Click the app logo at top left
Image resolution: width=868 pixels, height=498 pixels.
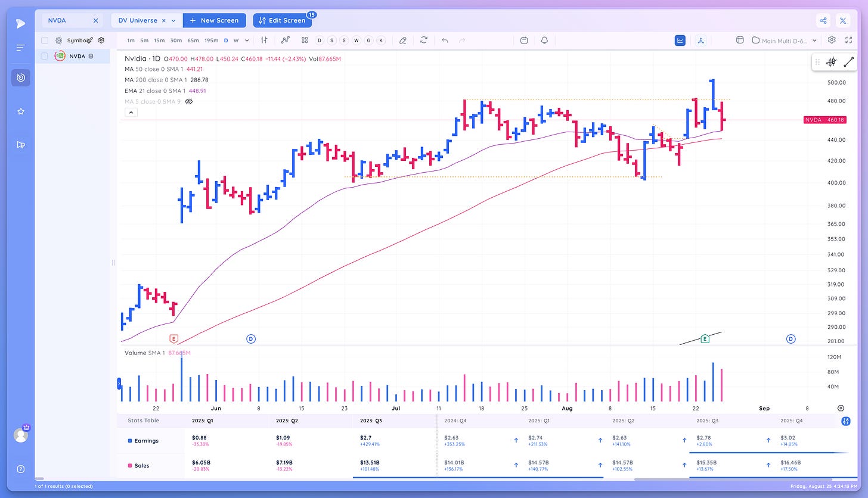click(x=21, y=24)
